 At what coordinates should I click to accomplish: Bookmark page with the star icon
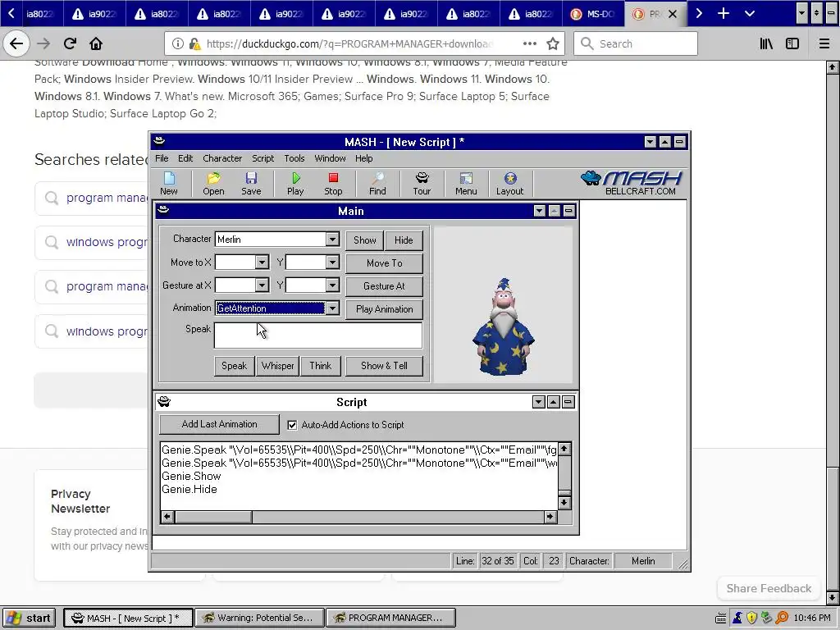coord(553,43)
